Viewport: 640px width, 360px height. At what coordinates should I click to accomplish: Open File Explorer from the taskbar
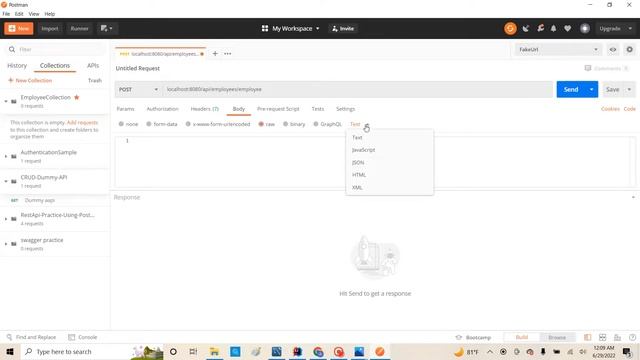tap(214, 351)
